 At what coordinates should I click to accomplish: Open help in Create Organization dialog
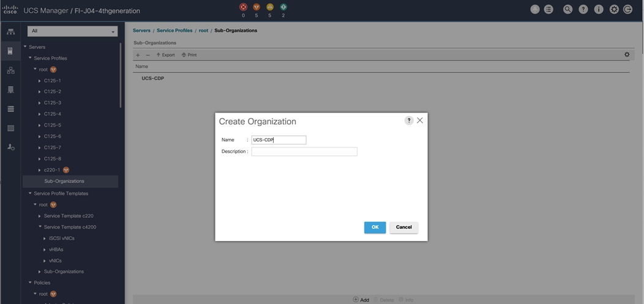click(x=409, y=120)
